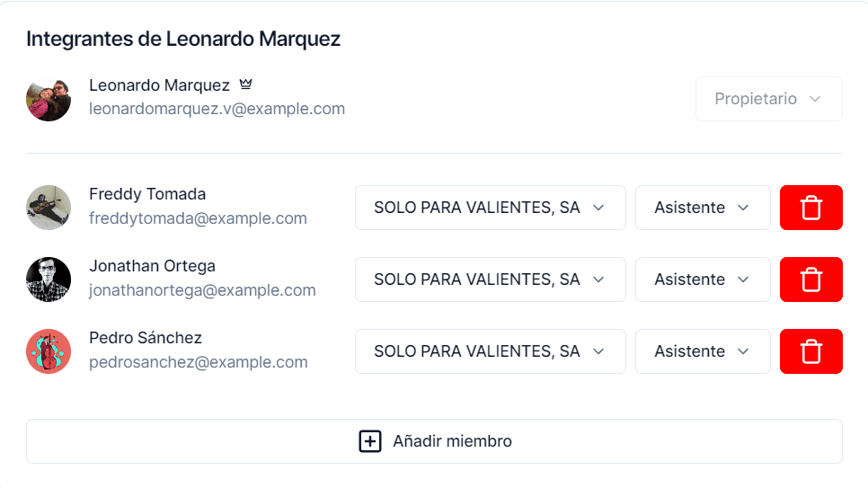The image size is (868, 488).
Task: Click the crown icon beside Leonardo Marquez
Action: pos(245,85)
